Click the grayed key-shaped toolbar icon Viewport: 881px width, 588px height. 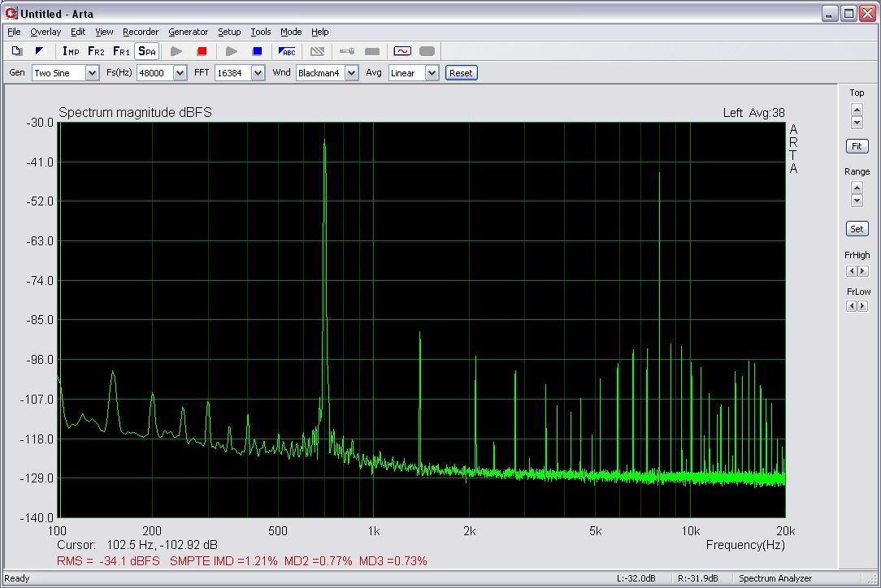[347, 51]
